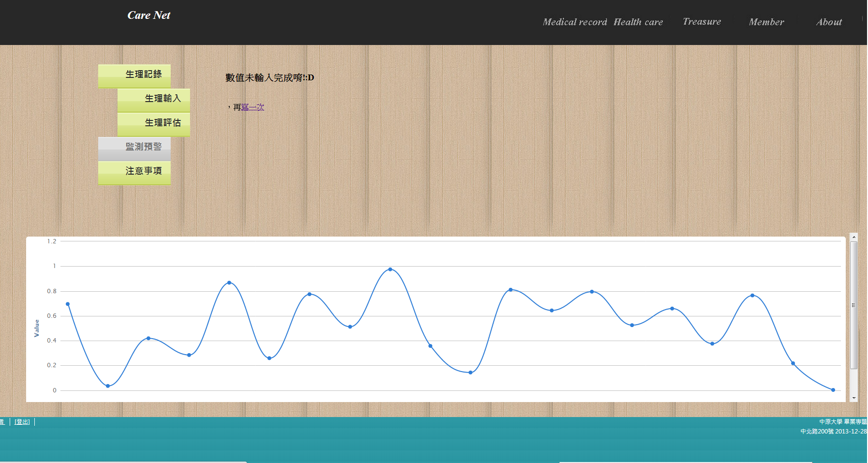Click the chart's vertical scrollbar thumb
868x463 pixels.
point(854,305)
